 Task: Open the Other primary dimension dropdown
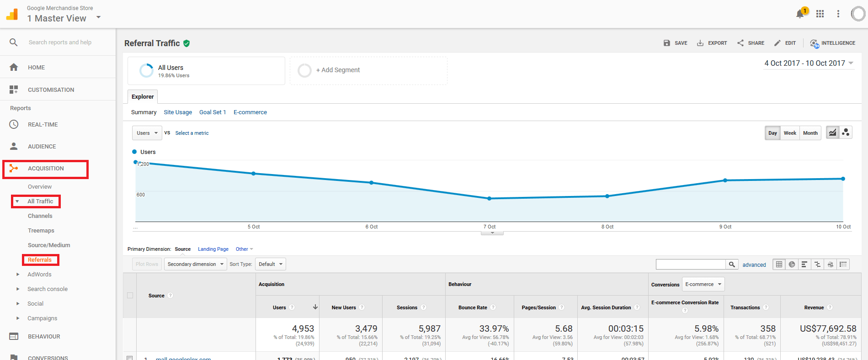click(244, 249)
